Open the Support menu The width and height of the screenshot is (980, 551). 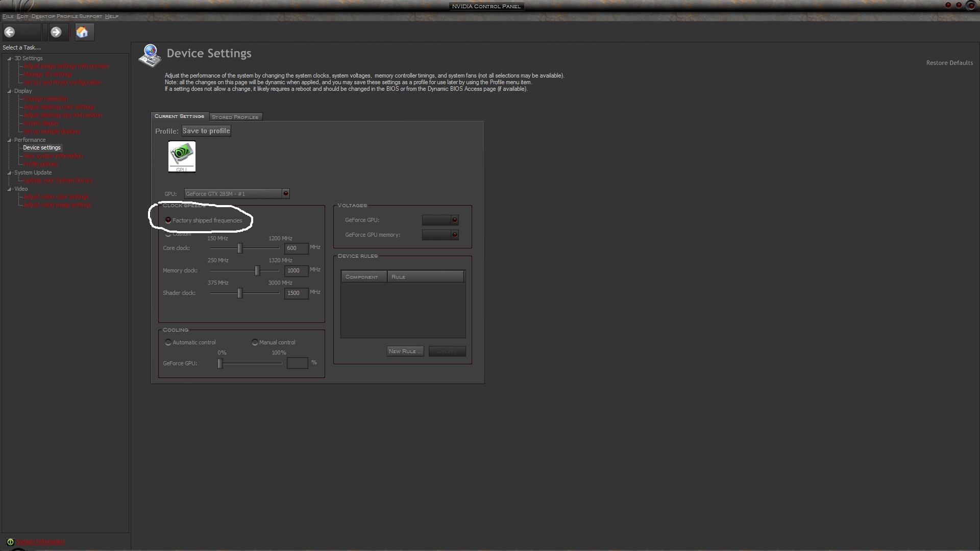pos(90,16)
